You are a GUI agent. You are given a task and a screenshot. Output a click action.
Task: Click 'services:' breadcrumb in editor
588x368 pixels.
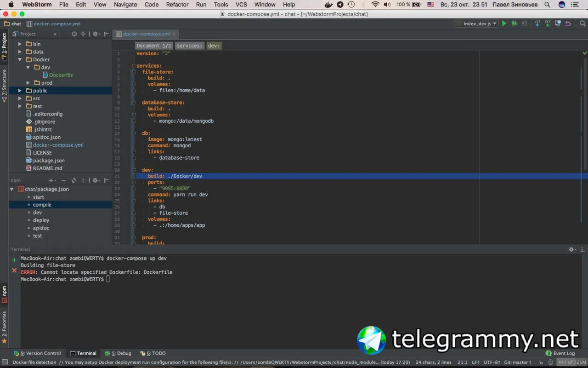[189, 46]
